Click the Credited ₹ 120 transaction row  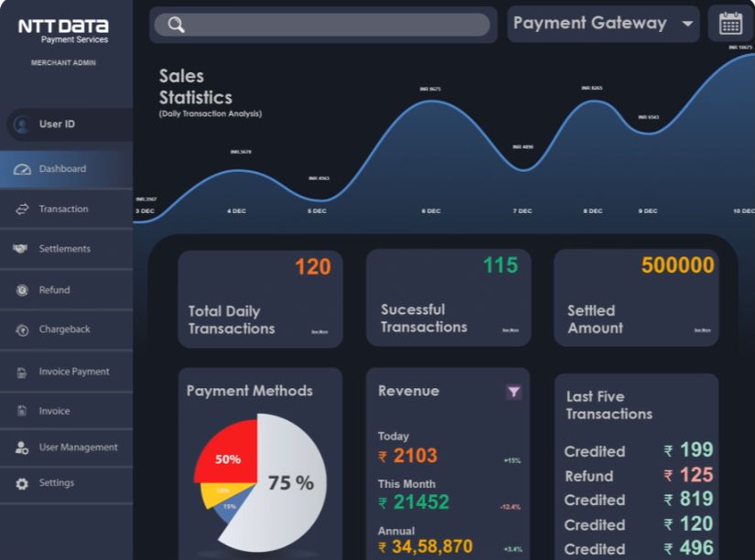(x=639, y=524)
